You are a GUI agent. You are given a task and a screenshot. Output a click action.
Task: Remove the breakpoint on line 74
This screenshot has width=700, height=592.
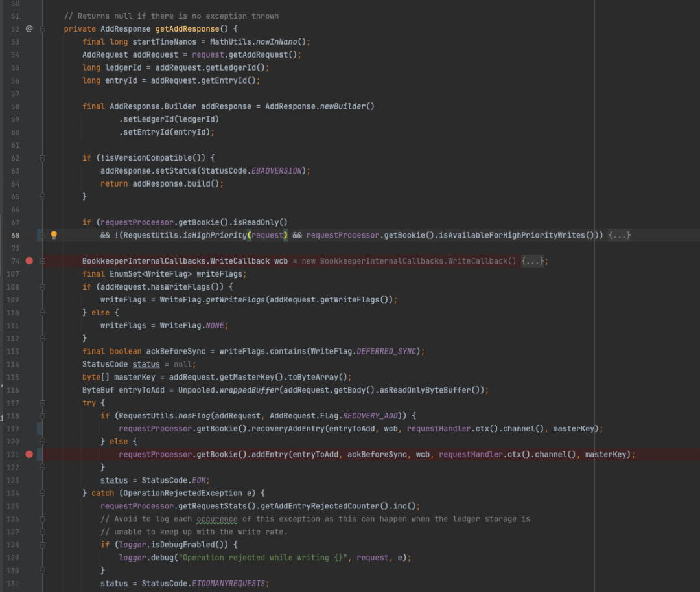pos(29,261)
